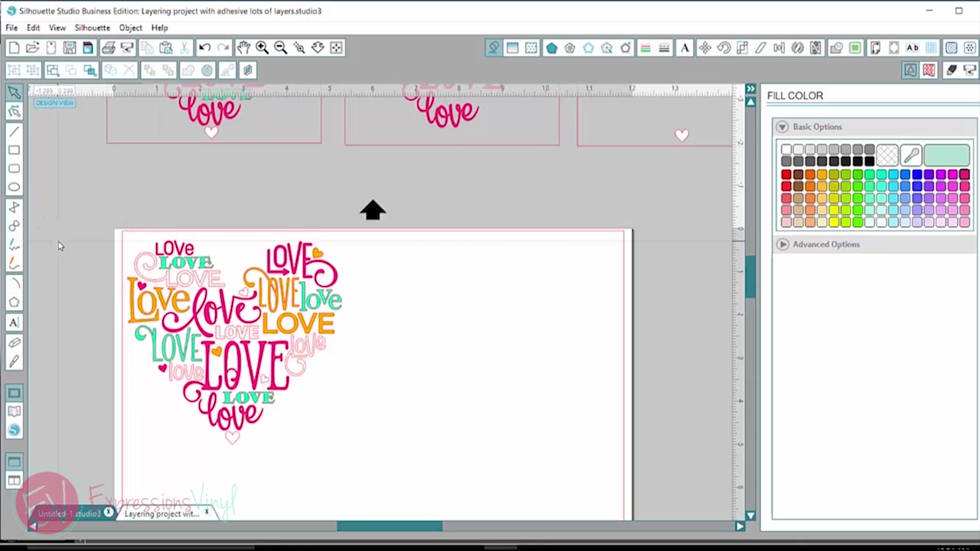
Task: Select the Eraser tool
Action: click(14, 343)
